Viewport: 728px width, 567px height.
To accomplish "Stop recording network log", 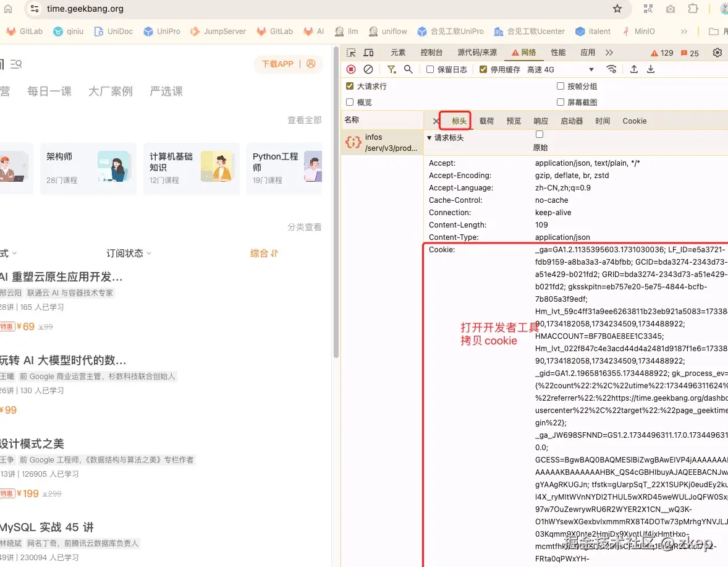I will (351, 69).
